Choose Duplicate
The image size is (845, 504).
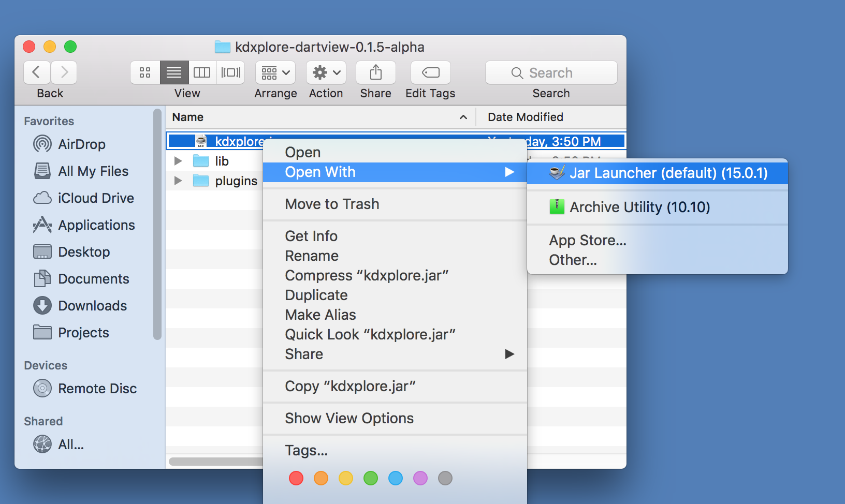pos(395,295)
